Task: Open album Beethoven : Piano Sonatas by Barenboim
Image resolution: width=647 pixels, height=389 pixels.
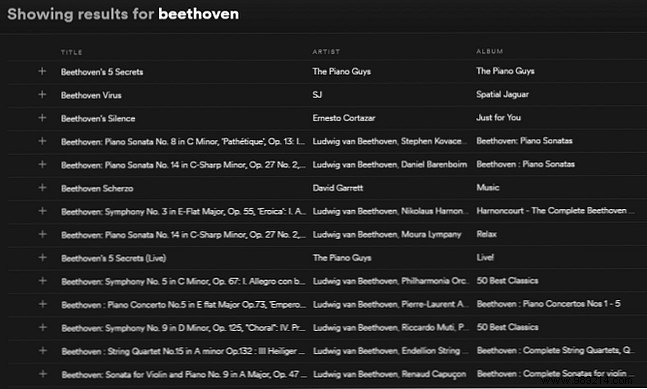Action: [526, 164]
